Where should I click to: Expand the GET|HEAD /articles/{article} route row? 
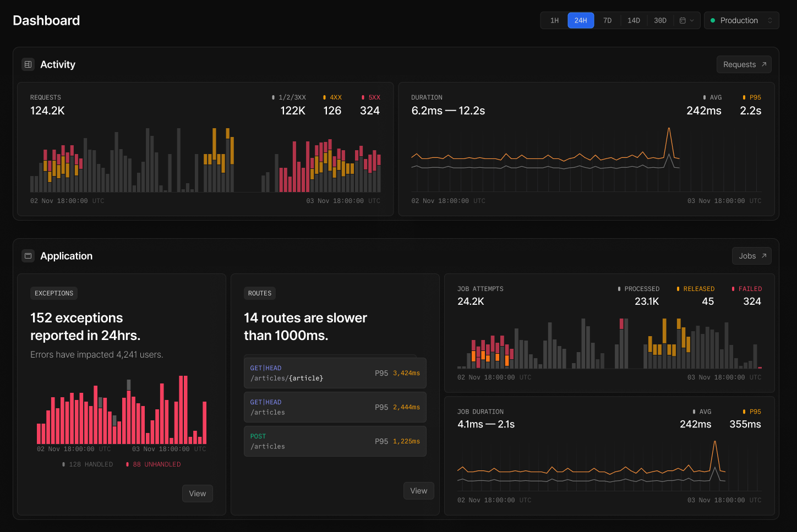[335, 373]
